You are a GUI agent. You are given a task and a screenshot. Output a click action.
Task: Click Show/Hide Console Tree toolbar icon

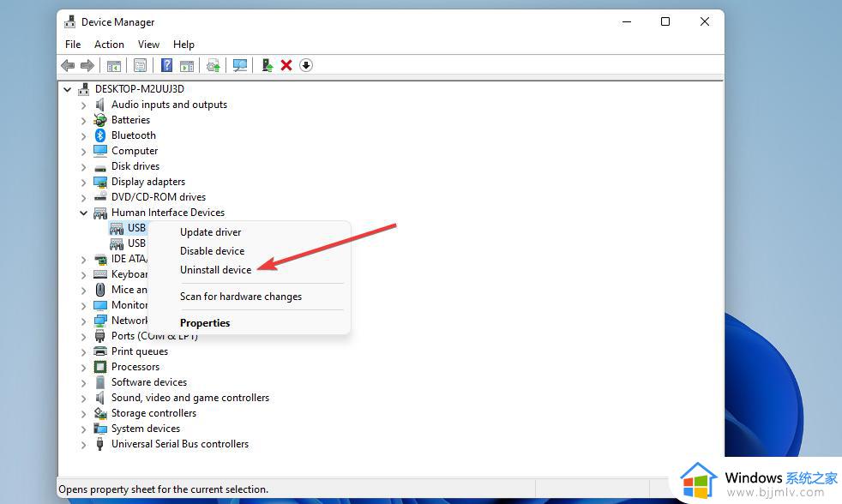(113, 65)
